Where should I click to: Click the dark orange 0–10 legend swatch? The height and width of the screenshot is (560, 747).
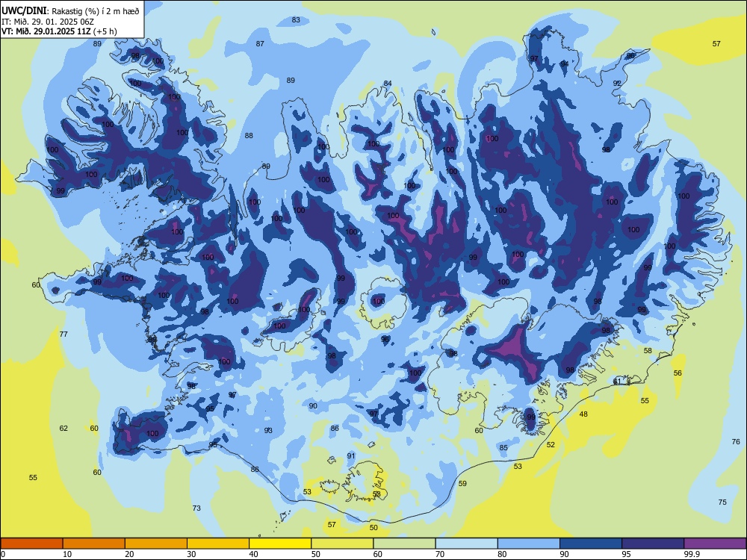[x=31, y=544]
